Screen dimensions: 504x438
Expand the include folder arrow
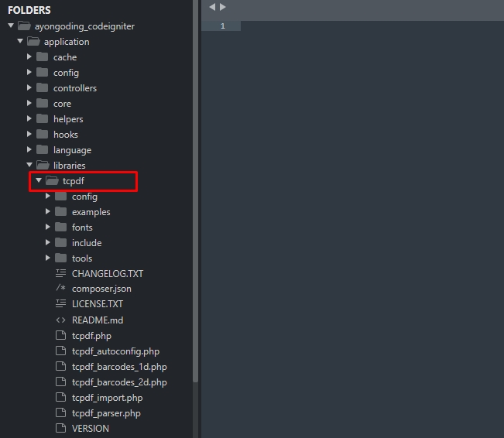(48, 242)
